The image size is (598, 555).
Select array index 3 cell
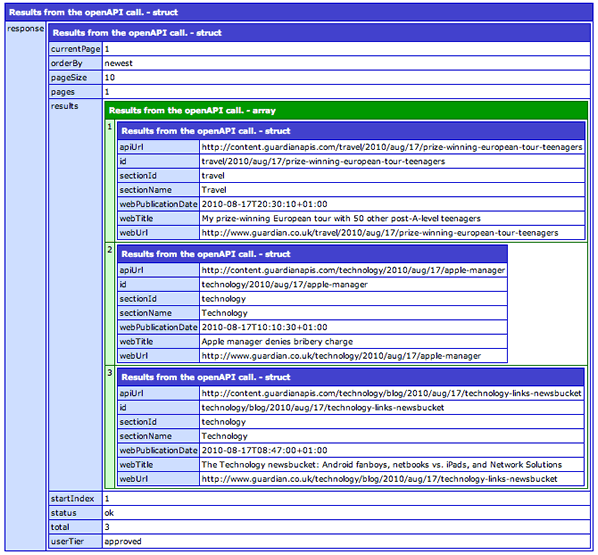[x=110, y=427]
